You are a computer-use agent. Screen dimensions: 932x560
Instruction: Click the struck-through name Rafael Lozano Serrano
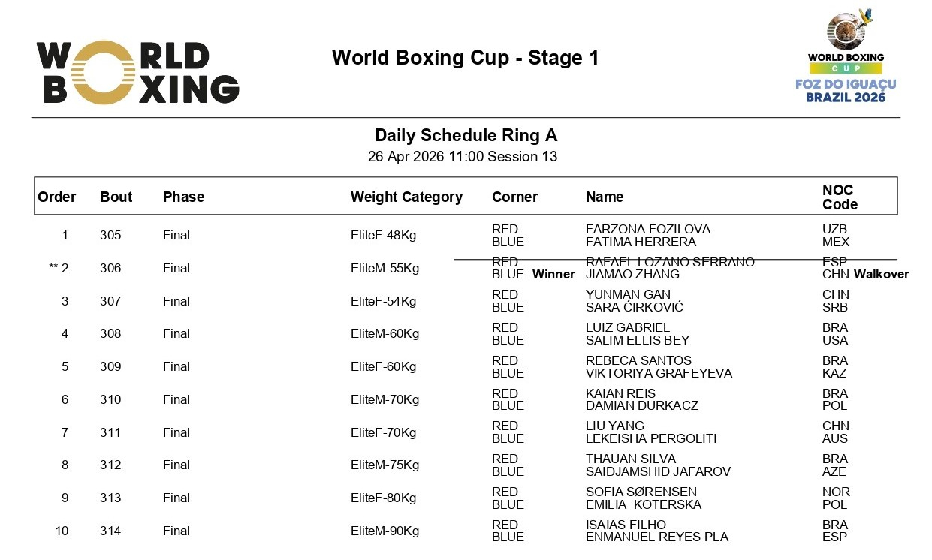coord(670,262)
